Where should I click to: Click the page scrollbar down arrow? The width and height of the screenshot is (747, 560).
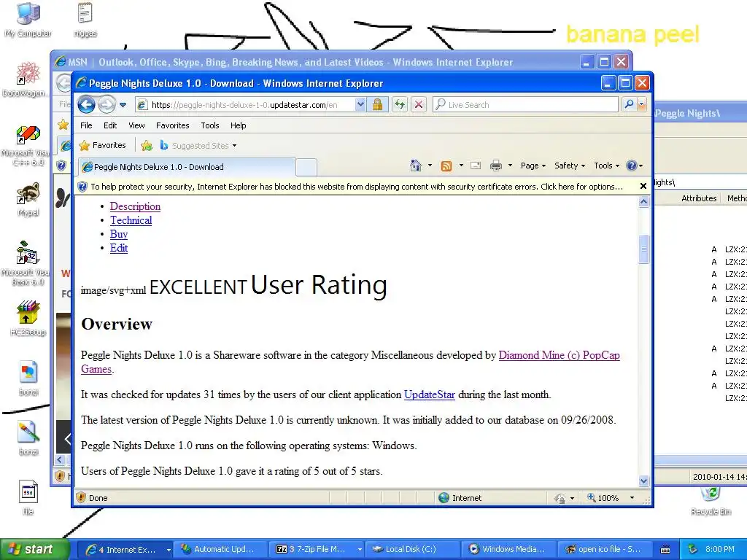(x=643, y=481)
